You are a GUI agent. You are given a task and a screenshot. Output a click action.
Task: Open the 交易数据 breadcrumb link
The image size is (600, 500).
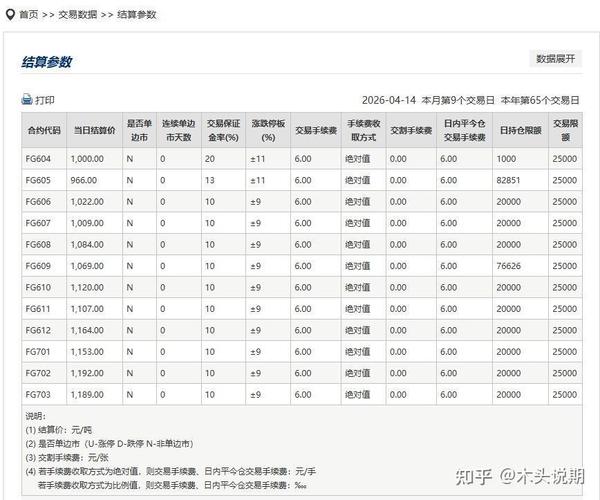pos(78,15)
